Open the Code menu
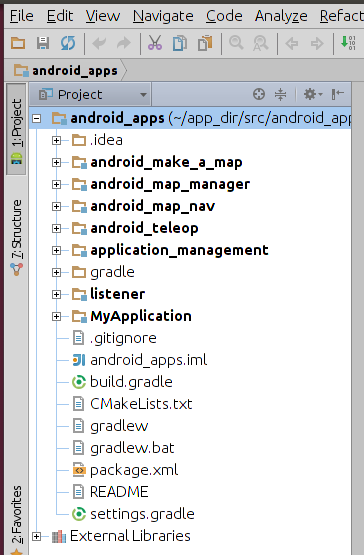Image resolution: width=364 pixels, height=555 pixels. 224,16
